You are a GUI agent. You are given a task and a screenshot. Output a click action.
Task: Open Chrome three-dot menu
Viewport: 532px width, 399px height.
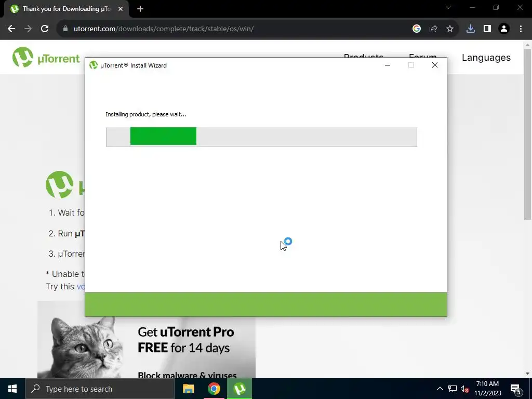[x=521, y=29]
